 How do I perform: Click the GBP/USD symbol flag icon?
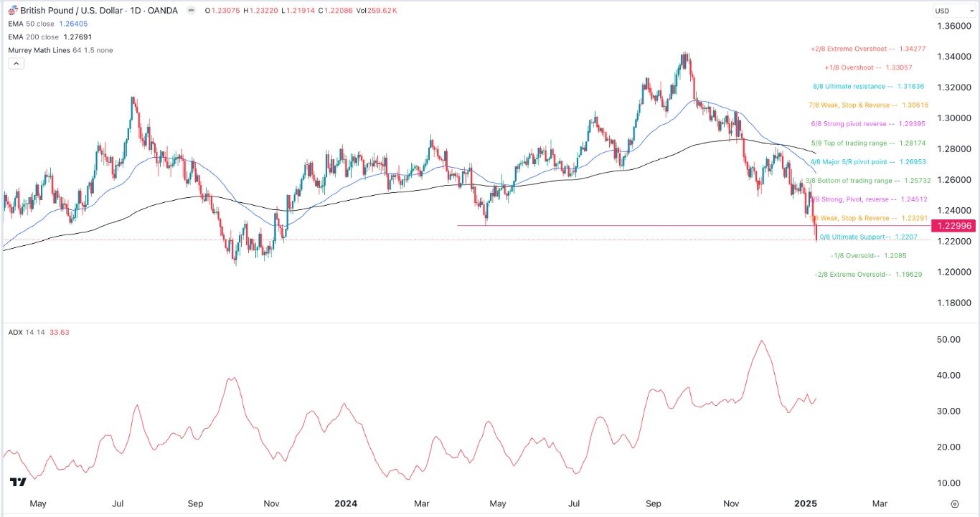coord(12,10)
